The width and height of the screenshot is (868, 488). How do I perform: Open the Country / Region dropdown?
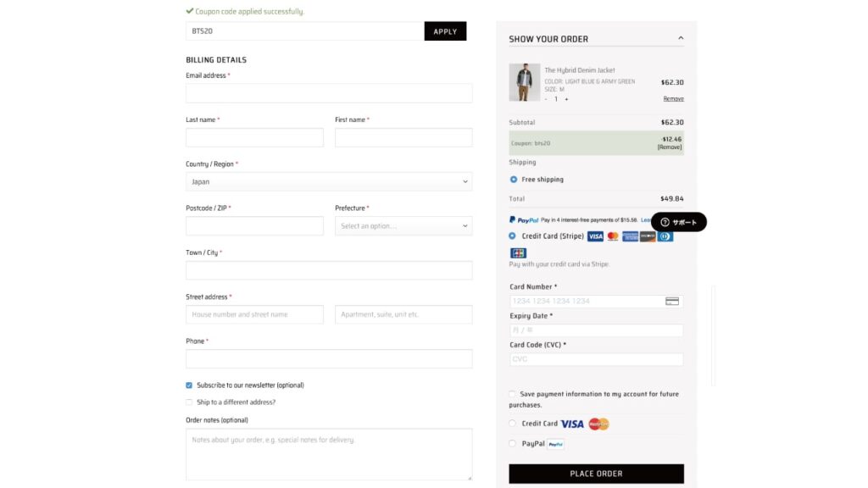pyautogui.click(x=329, y=181)
